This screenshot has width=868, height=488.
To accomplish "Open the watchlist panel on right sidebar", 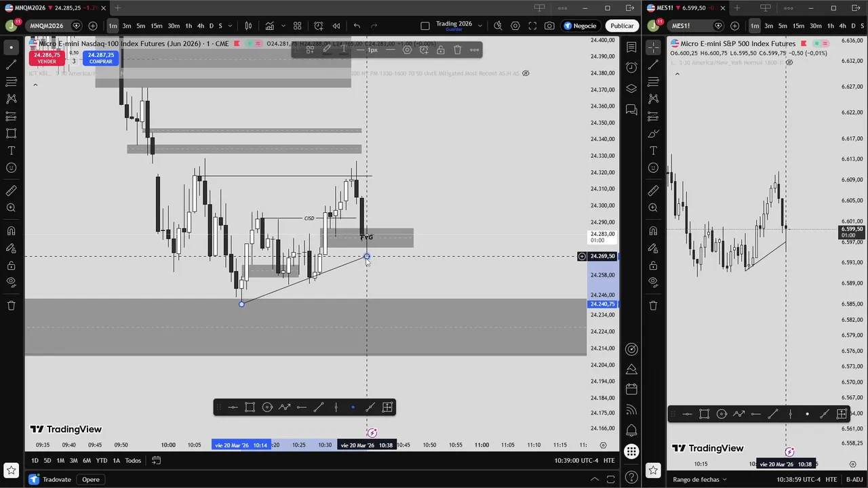I will click(631, 47).
